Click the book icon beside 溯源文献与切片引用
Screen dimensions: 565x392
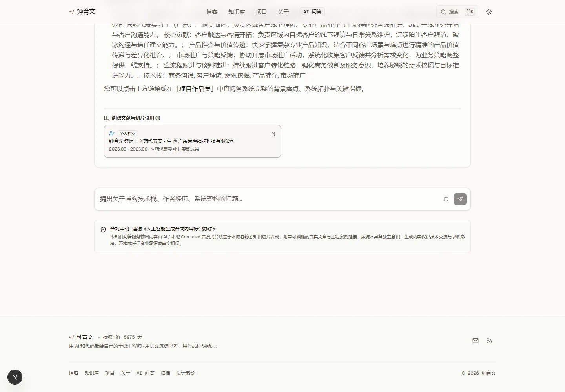[x=107, y=118]
